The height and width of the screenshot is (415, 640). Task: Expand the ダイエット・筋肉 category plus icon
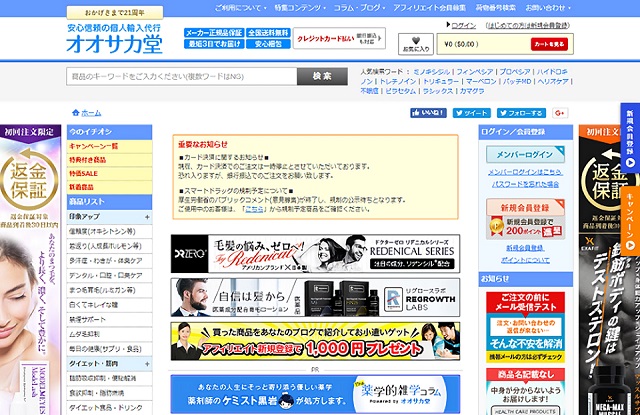point(147,364)
